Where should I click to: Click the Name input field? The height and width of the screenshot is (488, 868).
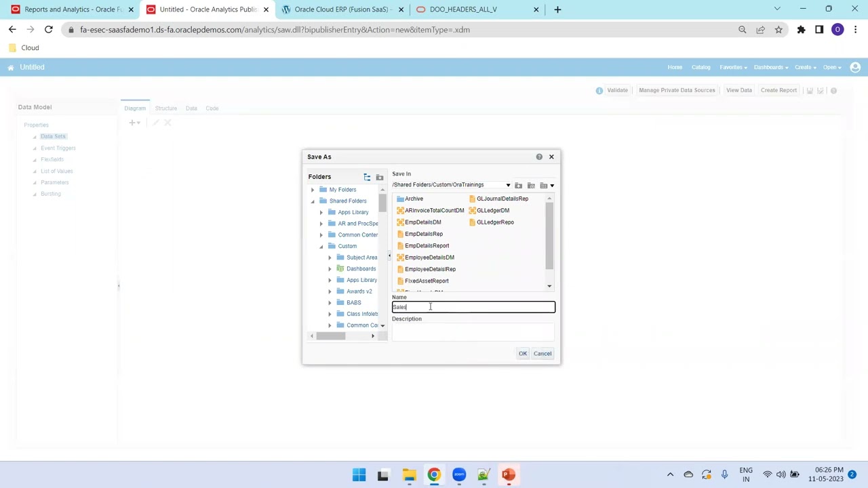pos(473,307)
